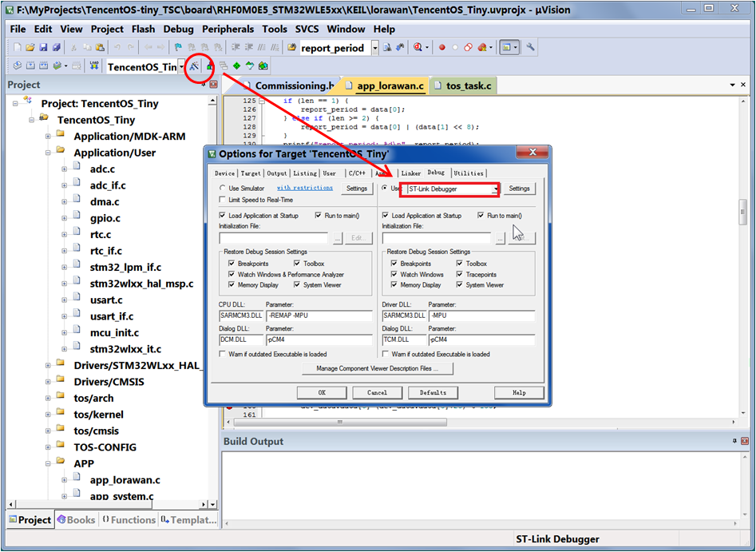The image size is (756, 552).
Task: Click the OK button in Options dialog
Action: click(322, 393)
